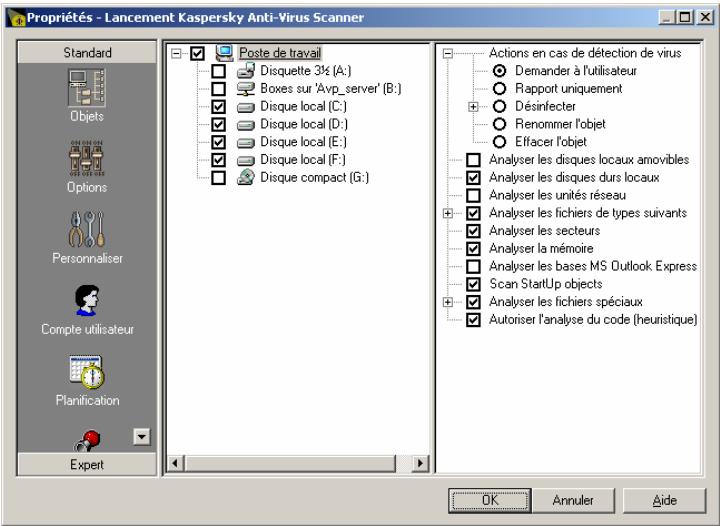720x526 pixels.
Task: Click the Poste de travail computer icon
Action: click(x=225, y=53)
